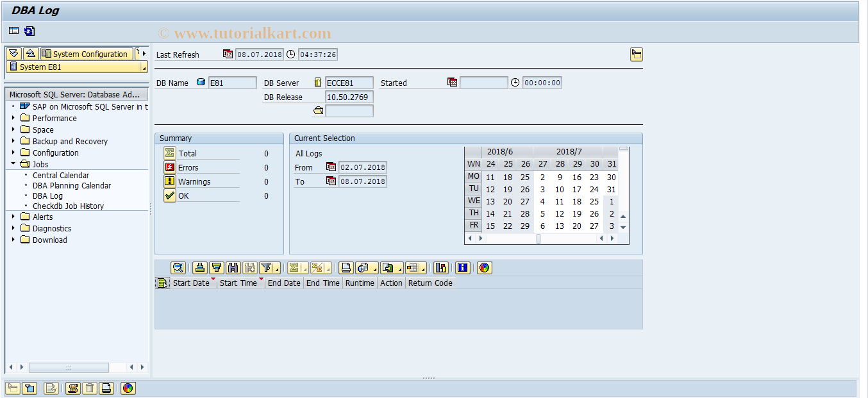Click the To date field 08.07.2018
Viewport: 868px width, 398px height.
[363, 181]
